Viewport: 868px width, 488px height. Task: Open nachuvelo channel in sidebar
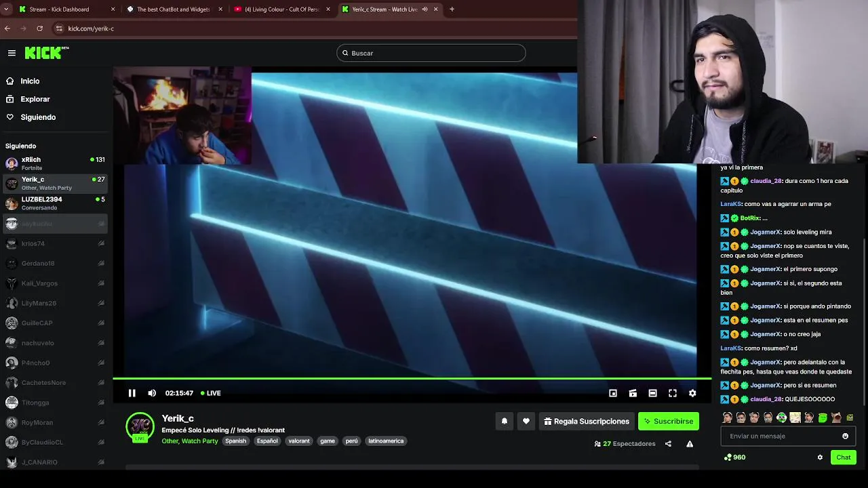(56, 343)
